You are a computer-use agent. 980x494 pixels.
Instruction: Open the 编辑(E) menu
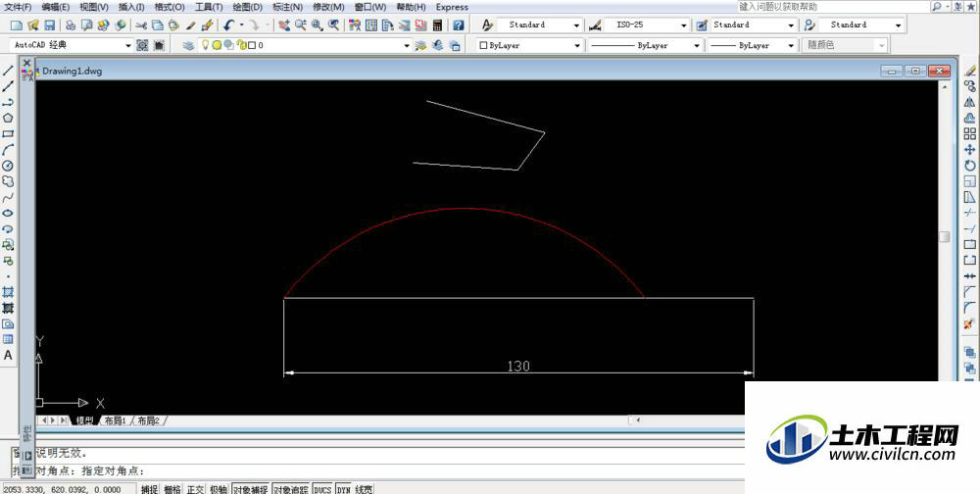pyautogui.click(x=56, y=7)
